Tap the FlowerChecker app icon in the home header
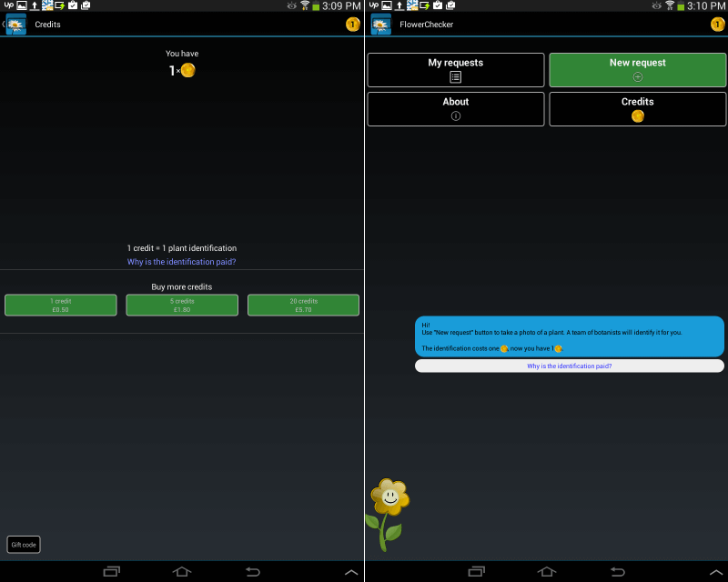728x582 pixels. tap(380, 25)
